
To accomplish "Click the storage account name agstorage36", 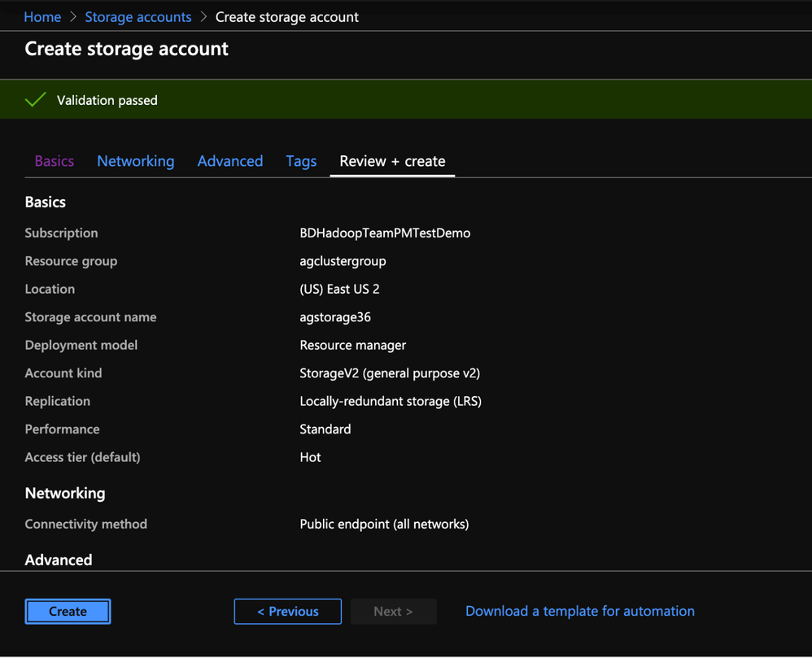I will click(x=335, y=317).
